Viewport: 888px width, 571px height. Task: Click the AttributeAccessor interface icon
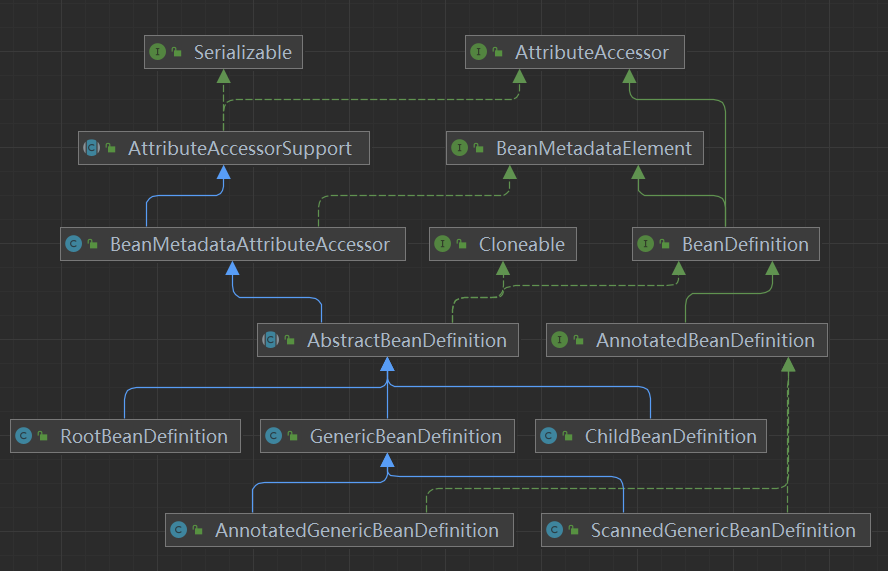[x=479, y=52]
